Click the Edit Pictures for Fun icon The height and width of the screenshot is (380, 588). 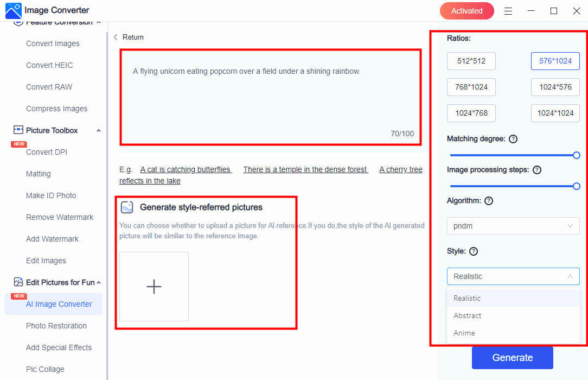(x=18, y=282)
